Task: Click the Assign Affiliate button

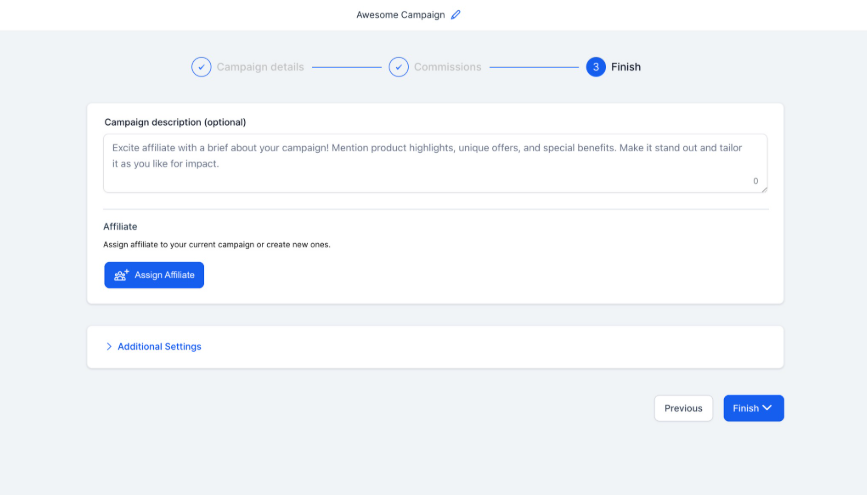Action: [x=154, y=275]
